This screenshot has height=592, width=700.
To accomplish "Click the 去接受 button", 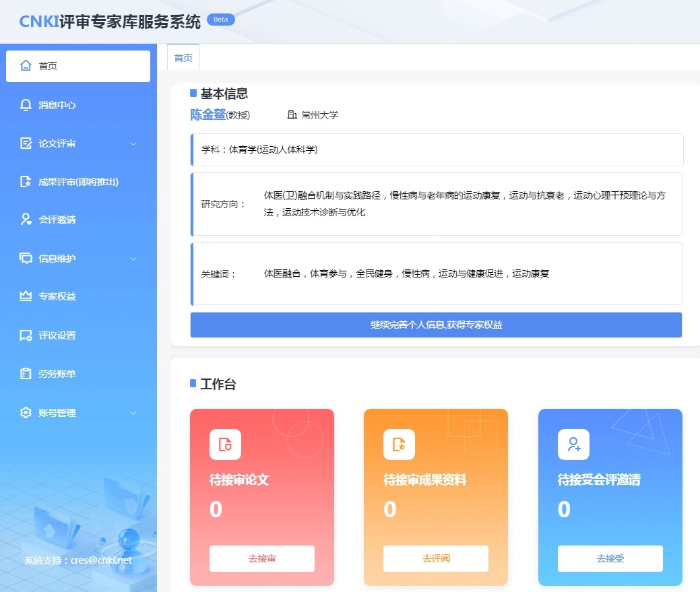I will (x=610, y=558).
